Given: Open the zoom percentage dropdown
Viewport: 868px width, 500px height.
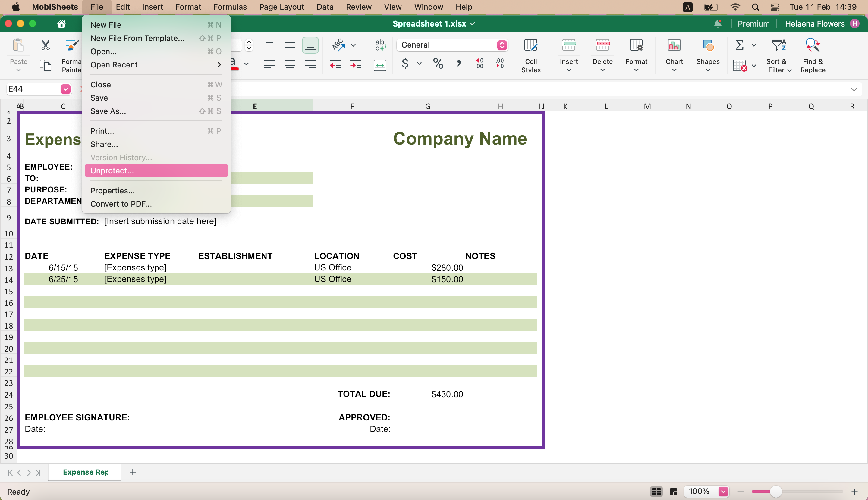Looking at the screenshot, I should click(723, 491).
